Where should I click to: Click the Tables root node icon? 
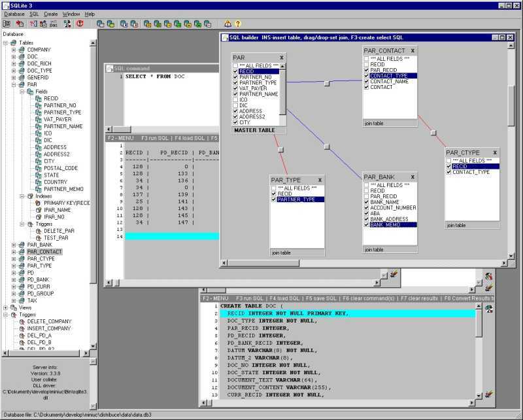coord(14,43)
